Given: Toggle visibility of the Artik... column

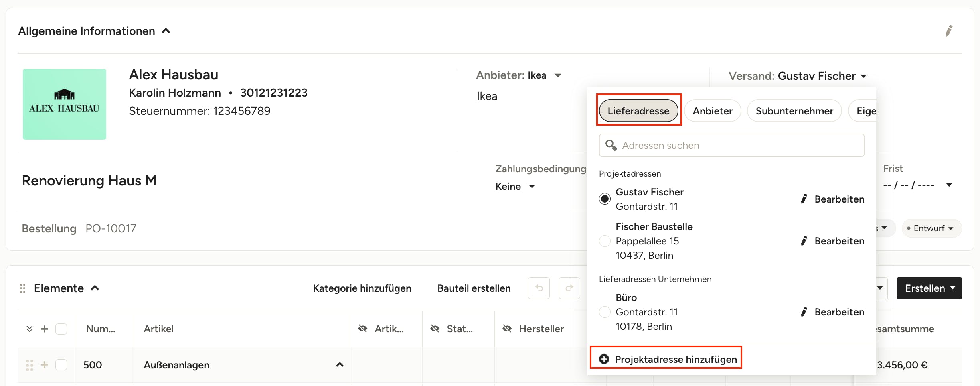Looking at the screenshot, I should (x=362, y=329).
